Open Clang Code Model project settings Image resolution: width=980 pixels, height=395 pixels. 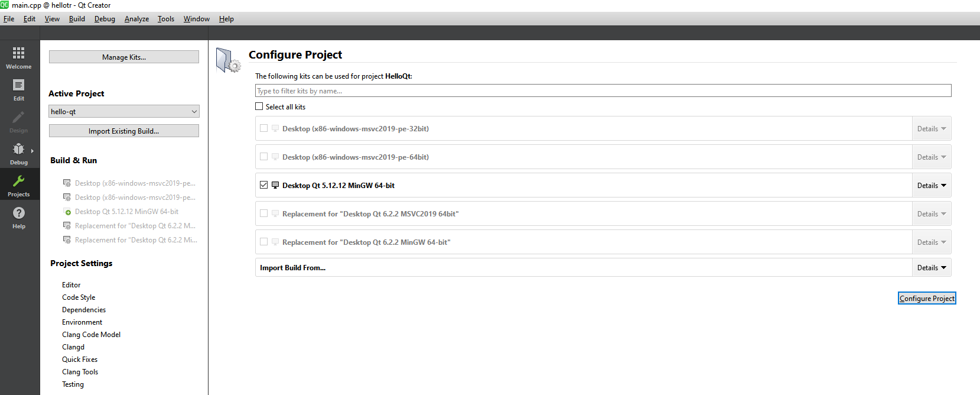(x=91, y=335)
